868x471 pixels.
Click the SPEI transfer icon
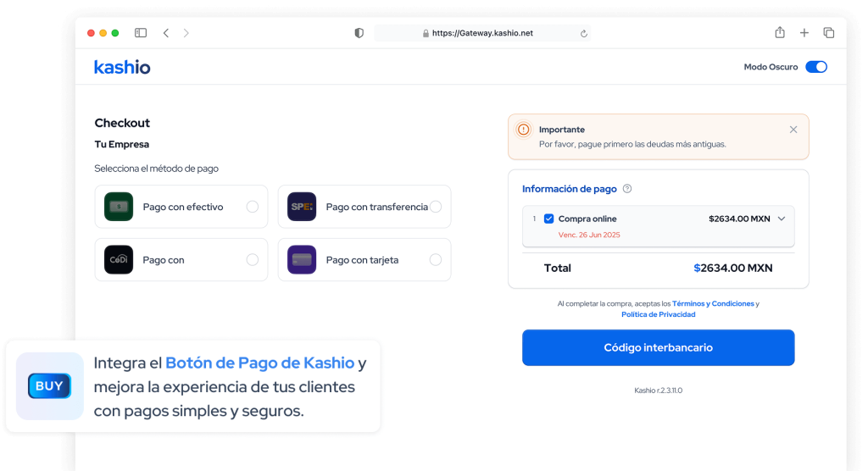[302, 207]
